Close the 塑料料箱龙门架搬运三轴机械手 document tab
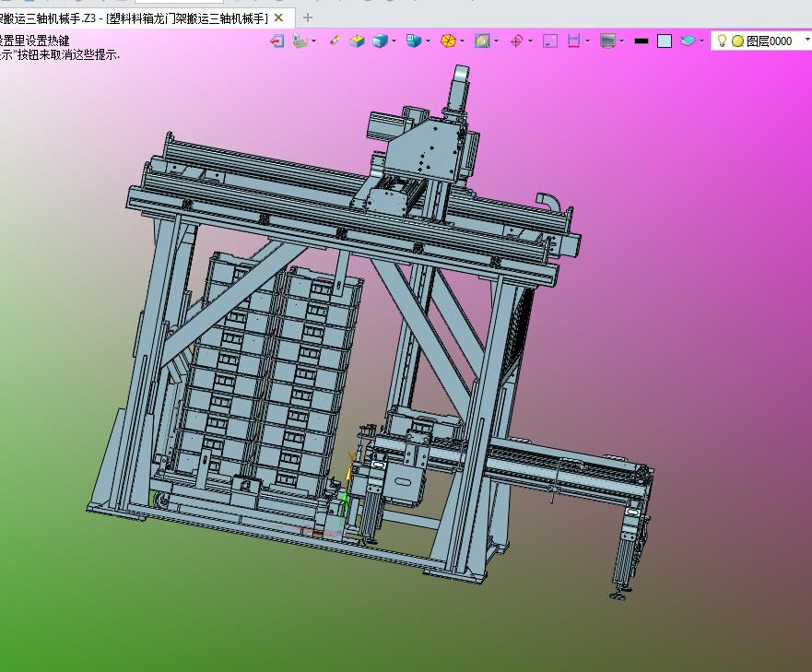Image resolution: width=812 pixels, height=672 pixels. click(278, 18)
